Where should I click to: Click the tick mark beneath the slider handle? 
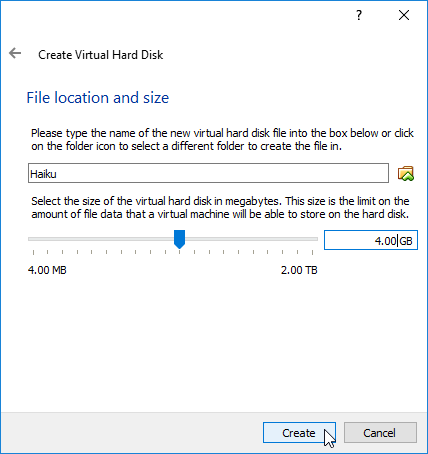pos(179,252)
